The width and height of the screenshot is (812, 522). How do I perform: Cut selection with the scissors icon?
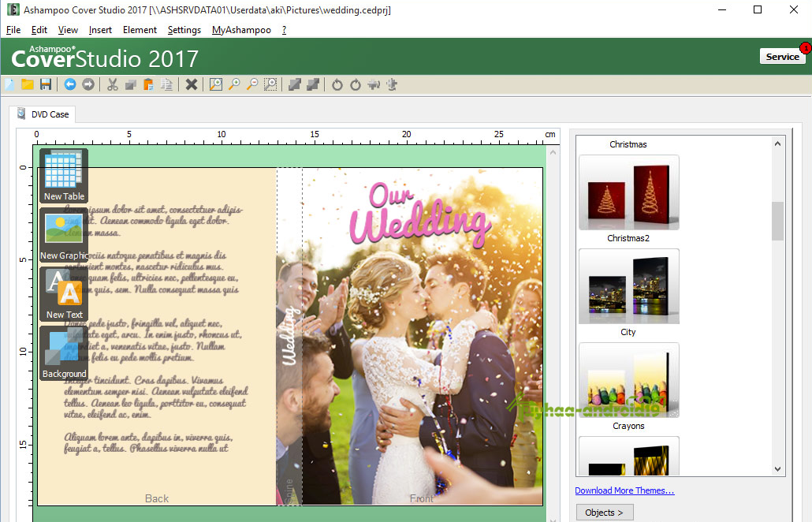pyautogui.click(x=113, y=84)
